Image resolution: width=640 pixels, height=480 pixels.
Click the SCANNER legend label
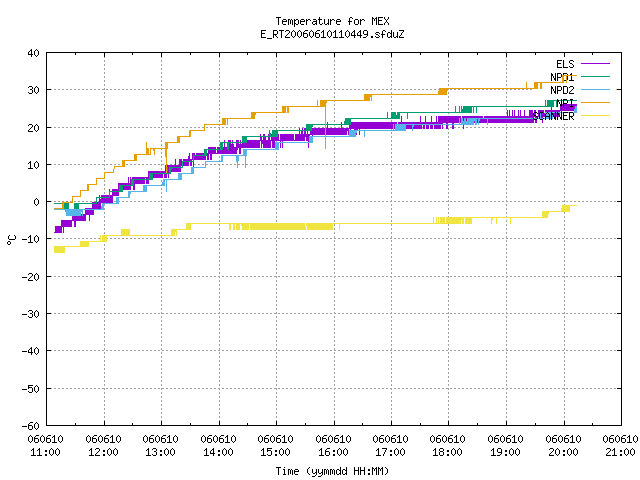click(553, 116)
